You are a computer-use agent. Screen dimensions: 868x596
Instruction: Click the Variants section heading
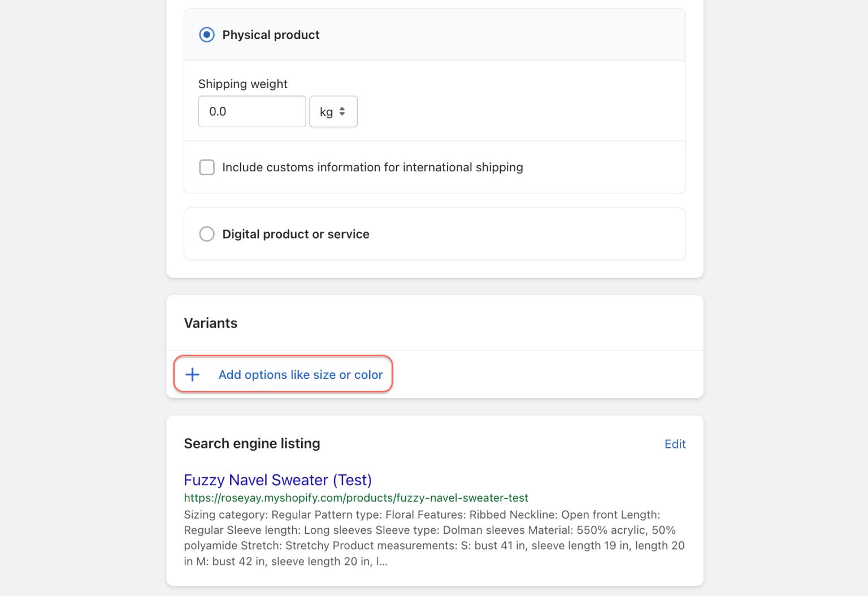pyautogui.click(x=211, y=323)
